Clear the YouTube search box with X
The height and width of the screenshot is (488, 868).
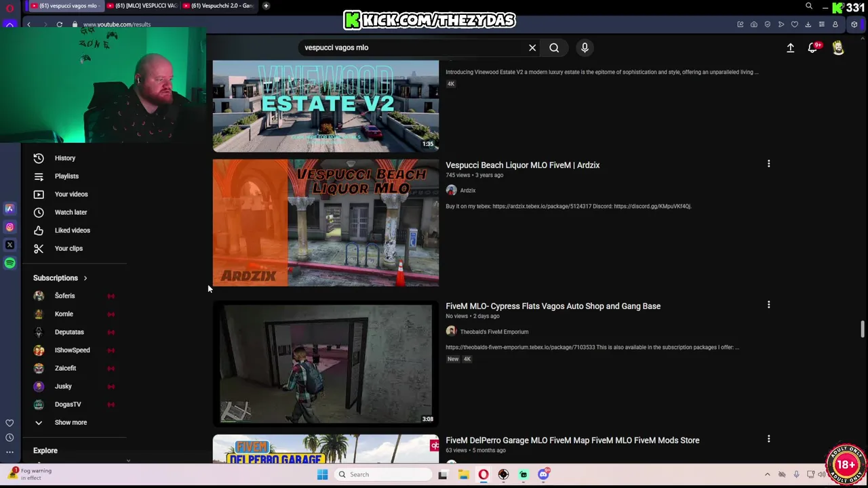tap(532, 47)
